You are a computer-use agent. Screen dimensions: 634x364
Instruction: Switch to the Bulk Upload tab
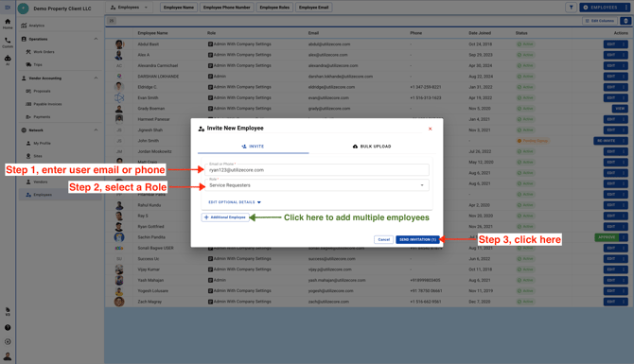372,147
